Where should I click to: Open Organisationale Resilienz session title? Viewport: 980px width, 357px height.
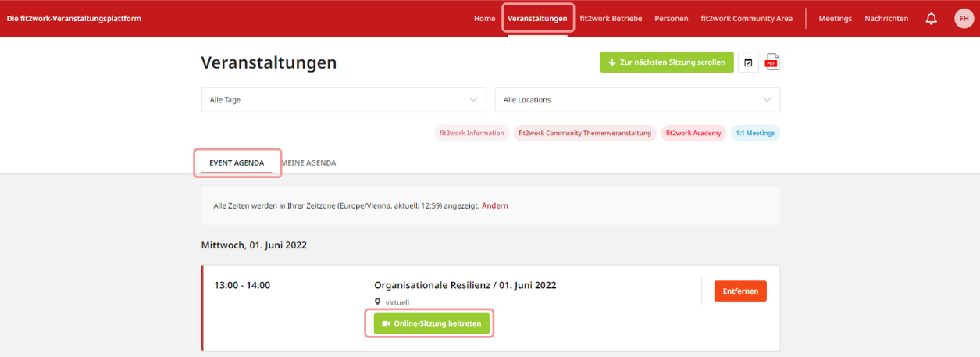click(465, 285)
